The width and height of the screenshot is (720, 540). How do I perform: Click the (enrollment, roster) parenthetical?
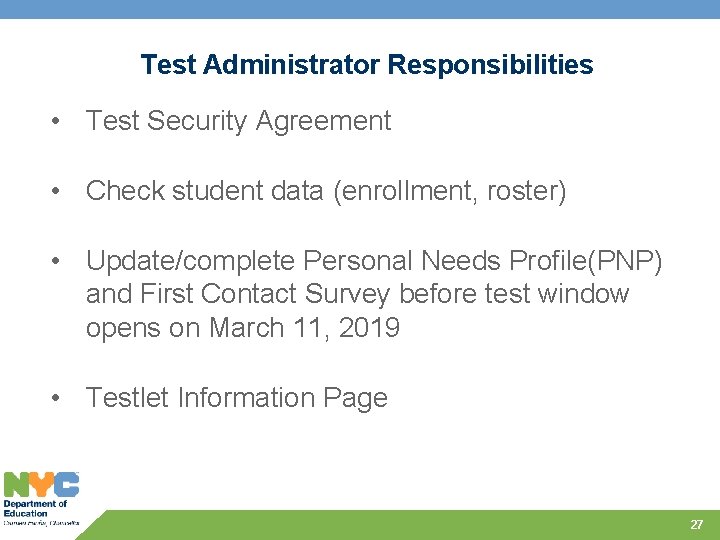point(450,191)
